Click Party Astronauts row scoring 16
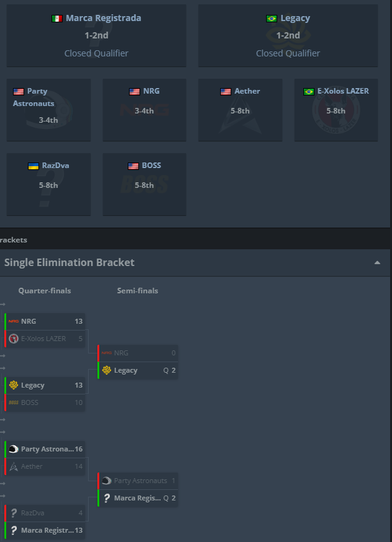The height and width of the screenshot is (542, 392). pos(45,449)
